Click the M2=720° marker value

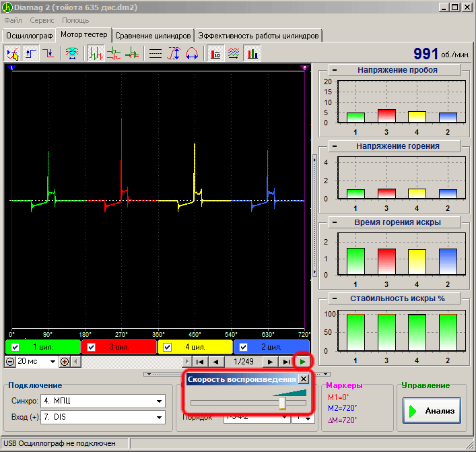coord(342,408)
